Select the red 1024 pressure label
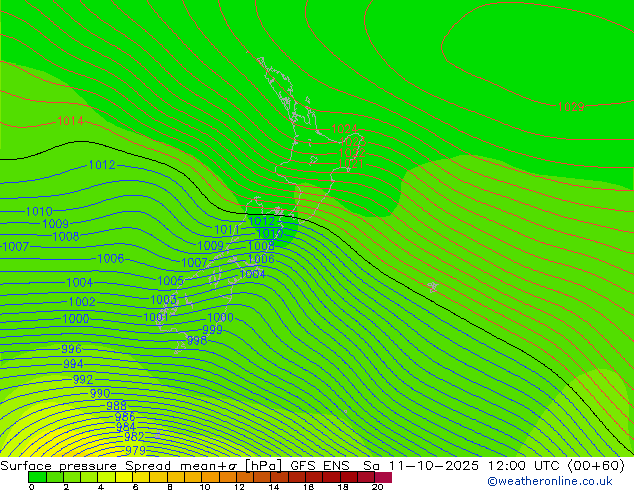Viewport: 634px width, 490px height. point(344,129)
